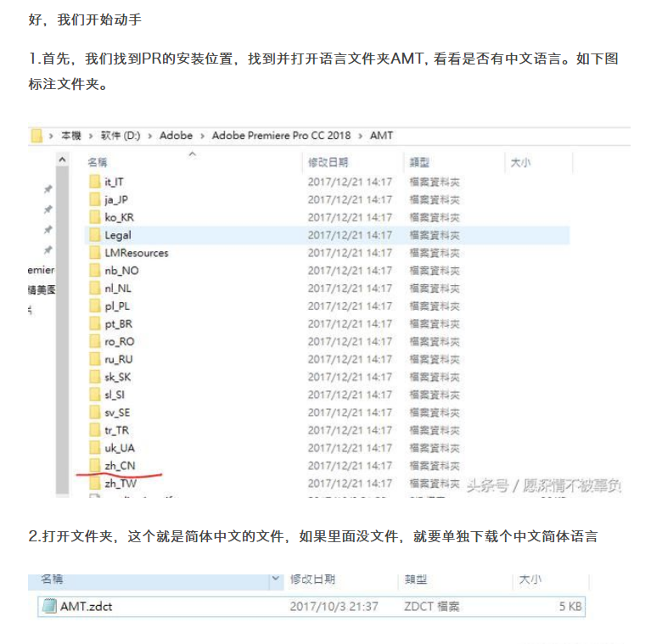Expand breadcrumb arrow after Adobe
The height and width of the screenshot is (644, 651).
click(202, 136)
